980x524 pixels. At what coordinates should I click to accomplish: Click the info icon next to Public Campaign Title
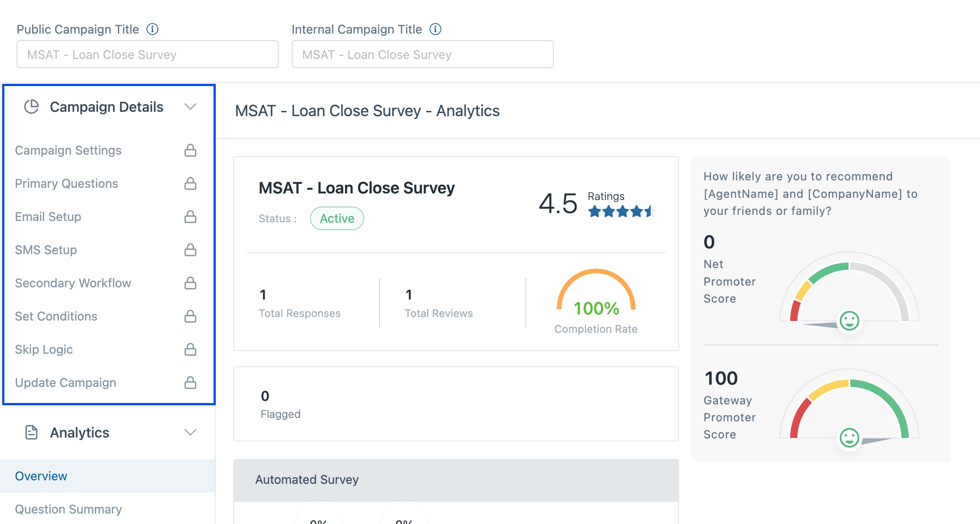(x=152, y=29)
